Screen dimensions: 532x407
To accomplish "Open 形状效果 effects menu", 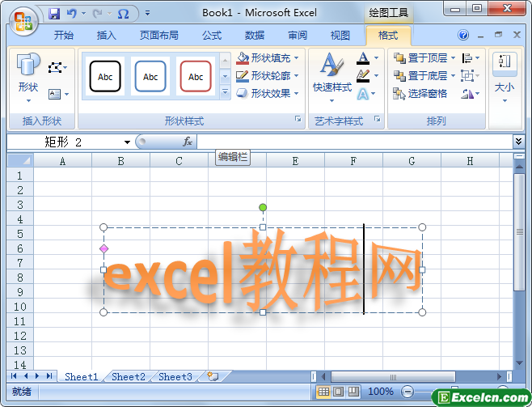I will 268,93.
